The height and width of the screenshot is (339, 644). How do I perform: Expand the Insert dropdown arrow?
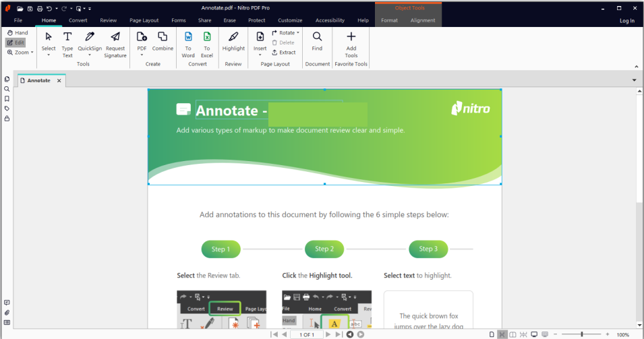tap(260, 55)
